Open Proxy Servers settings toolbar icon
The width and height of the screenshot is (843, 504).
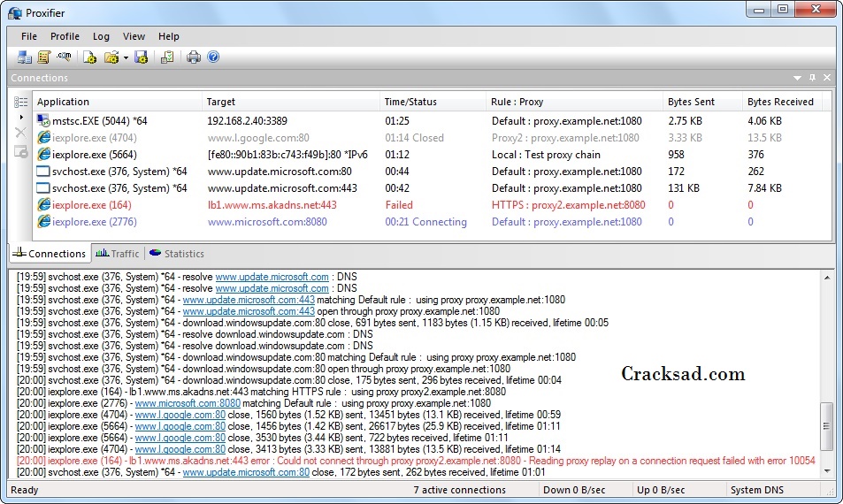(x=25, y=57)
